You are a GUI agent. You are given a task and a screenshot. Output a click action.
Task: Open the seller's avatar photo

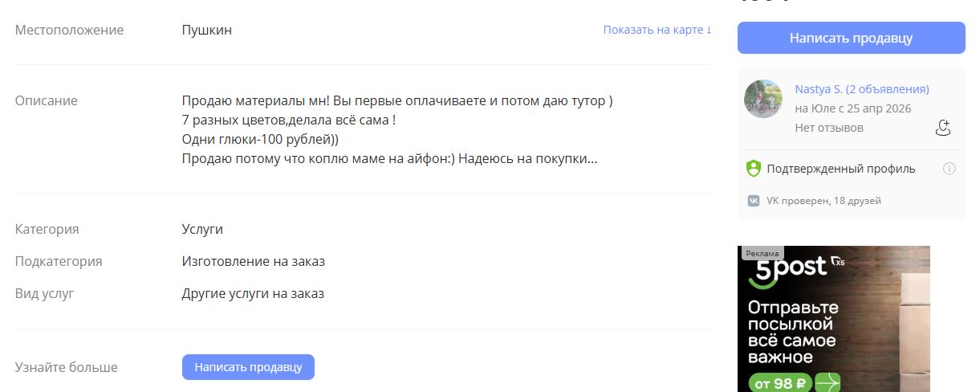(x=763, y=99)
